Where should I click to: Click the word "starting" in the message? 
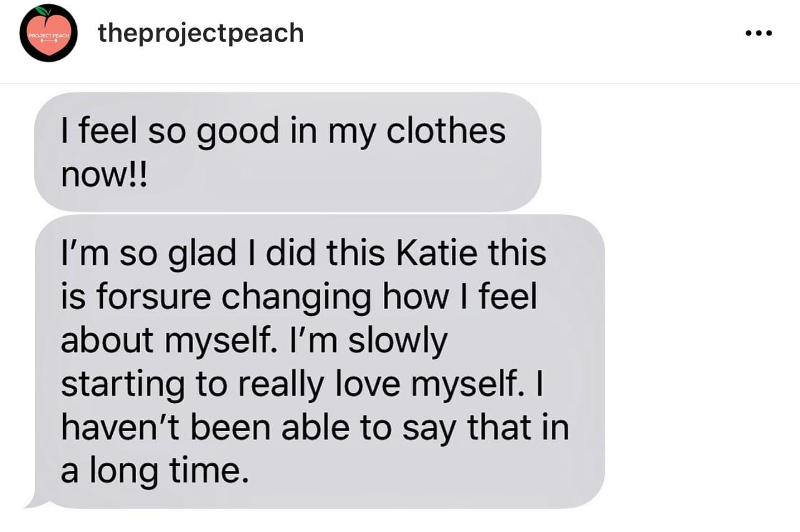click(121, 385)
